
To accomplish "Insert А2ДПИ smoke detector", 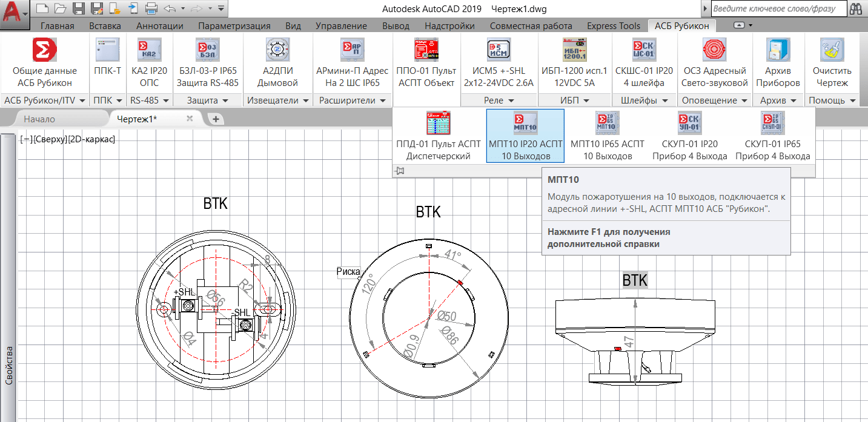I will coord(277,64).
